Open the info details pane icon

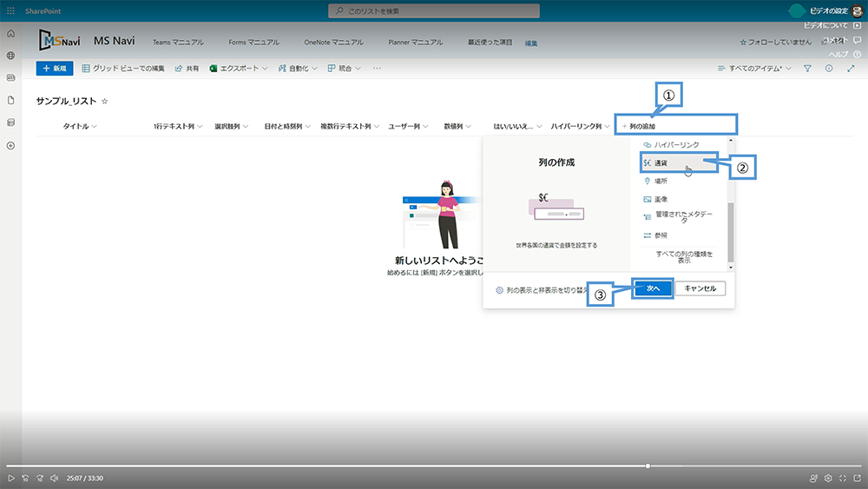[829, 68]
